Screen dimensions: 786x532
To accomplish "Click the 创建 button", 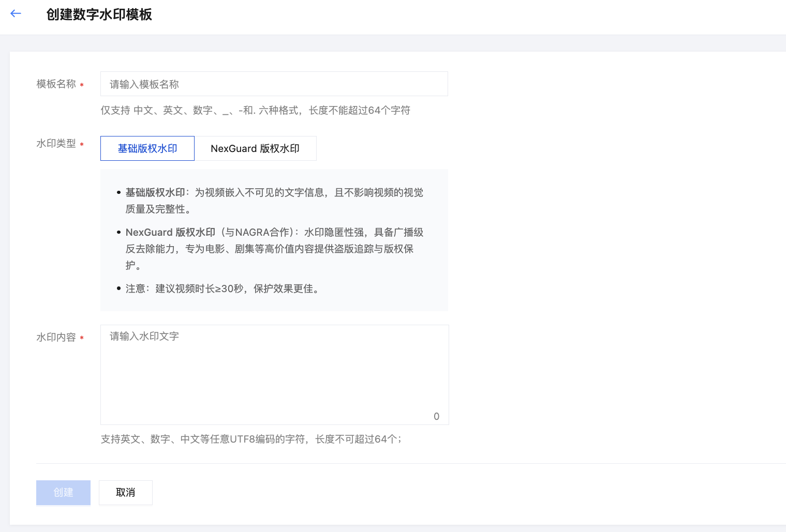I will (63, 493).
